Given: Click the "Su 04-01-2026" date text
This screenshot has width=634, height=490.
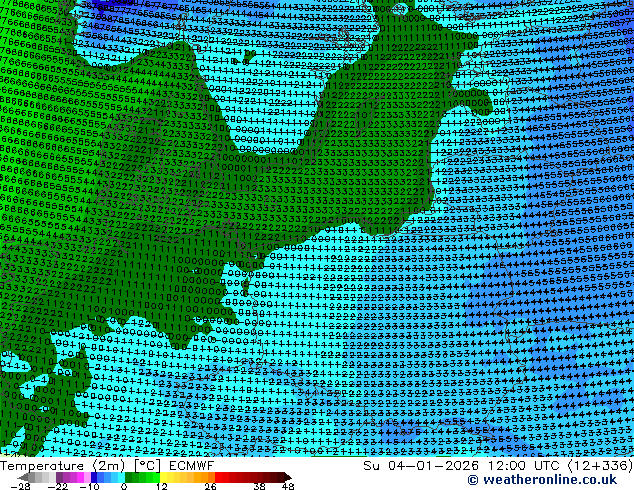Looking at the screenshot, I should pos(421,466).
